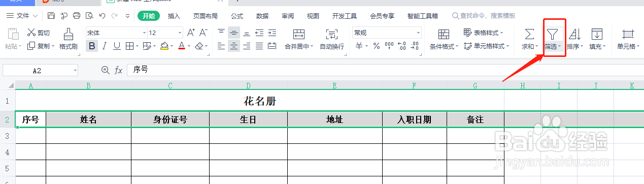This screenshot has height=184, width=644.
Task: Click the Sort (排序) icon
Action: coord(575,34)
